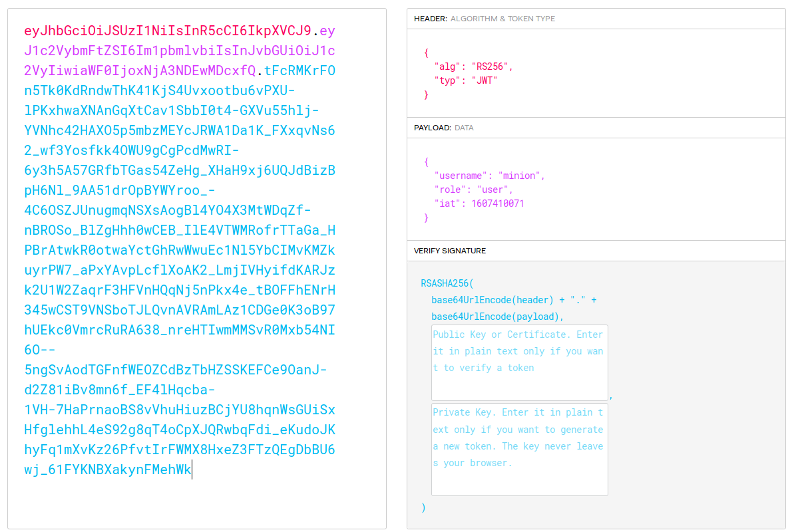
Task: Click the first blue signature line starting tFcRMKrFO
Action: click(x=299, y=70)
